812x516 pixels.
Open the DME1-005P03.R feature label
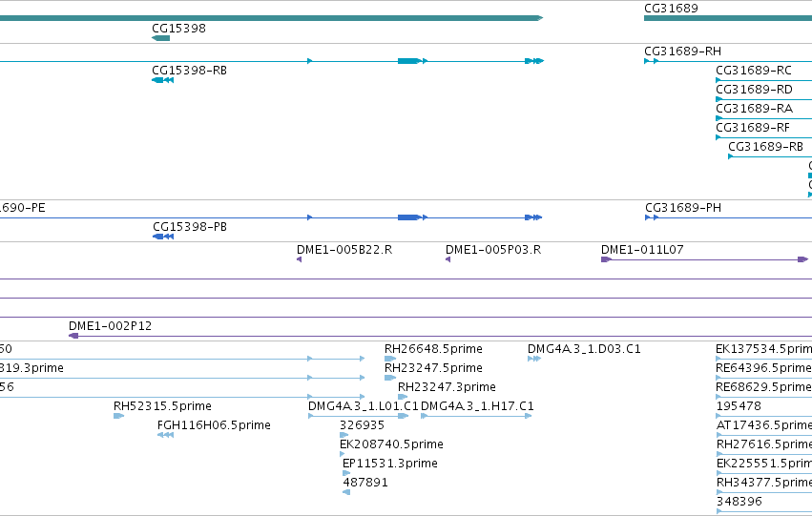point(493,250)
